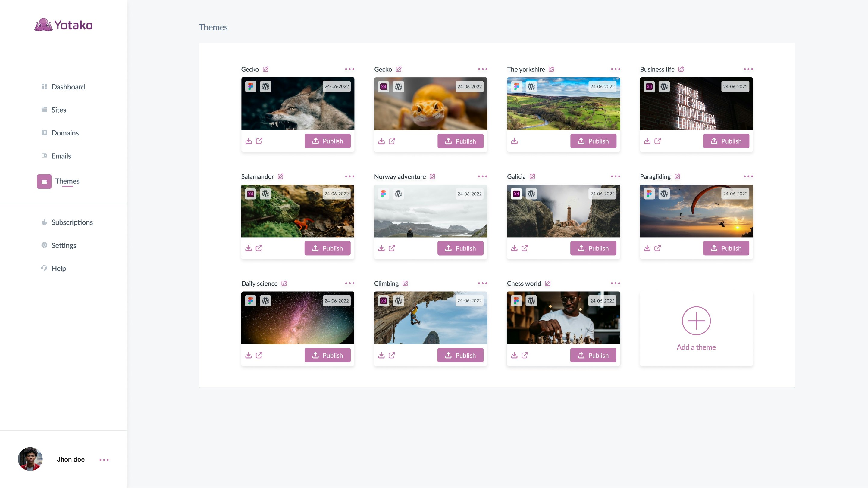
Task: Open Jhon doe account options menu
Action: (104, 460)
